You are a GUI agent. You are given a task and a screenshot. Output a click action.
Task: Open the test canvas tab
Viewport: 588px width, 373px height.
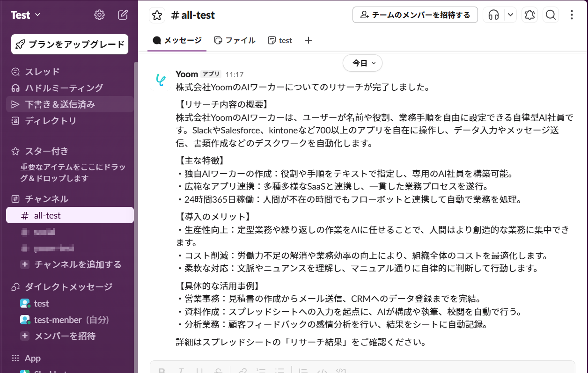click(280, 40)
